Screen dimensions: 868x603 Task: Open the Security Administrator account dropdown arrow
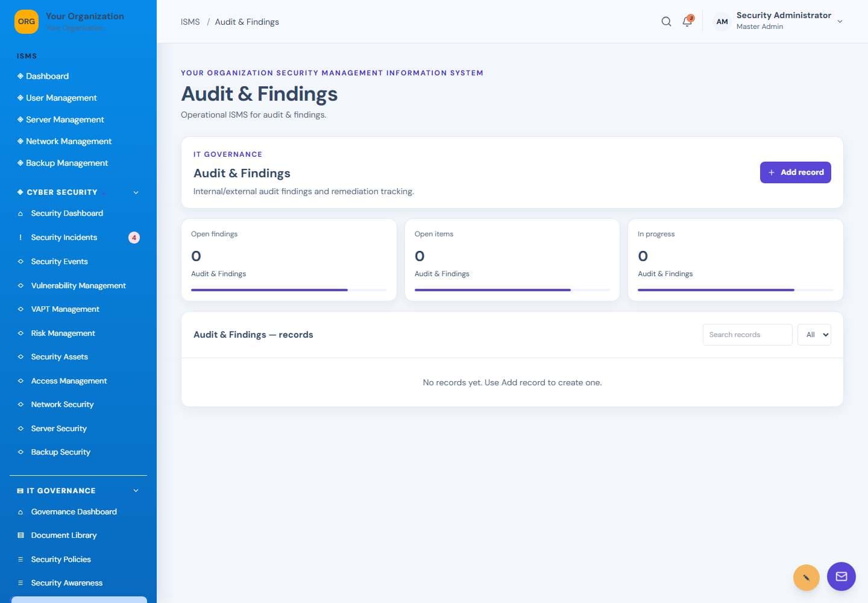pyautogui.click(x=840, y=22)
